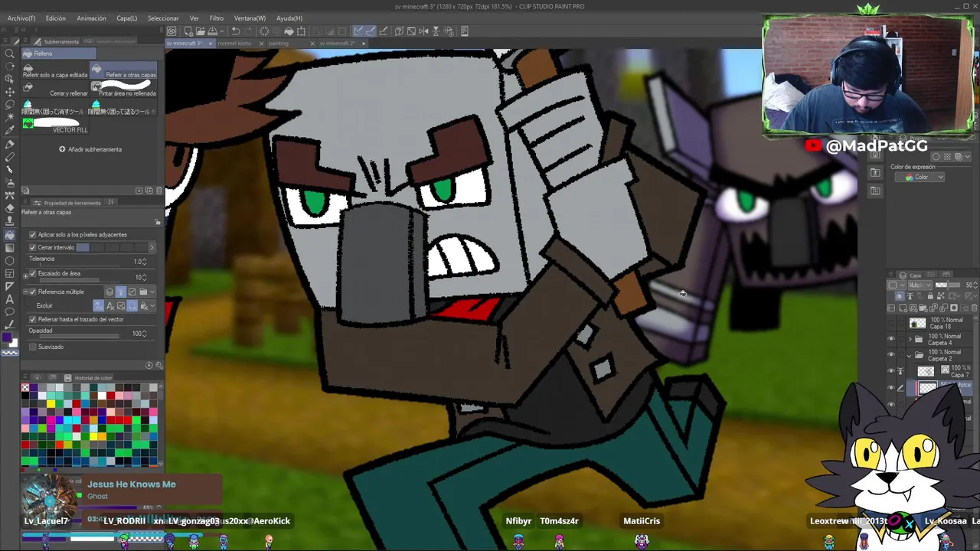Image resolution: width=980 pixels, height=551 pixels.
Task: Toggle Snap to special ruler icon
Action: 371,31
